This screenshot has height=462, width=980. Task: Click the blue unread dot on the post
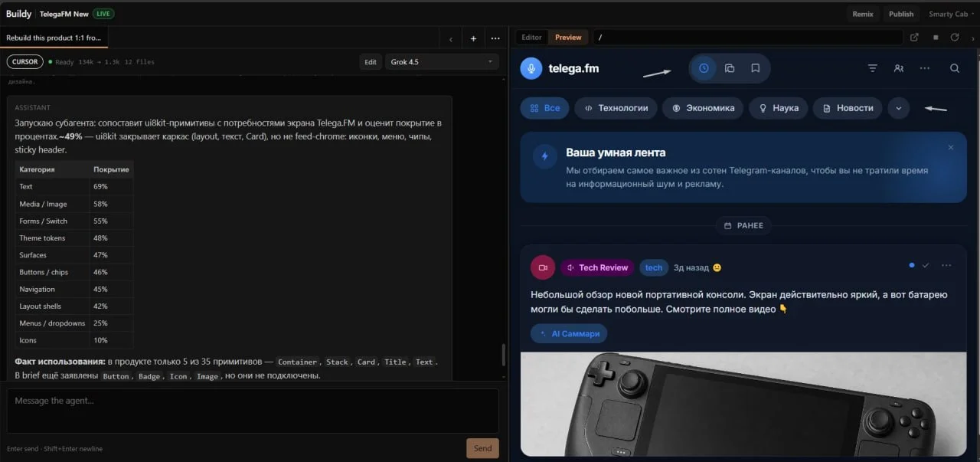point(911,265)
